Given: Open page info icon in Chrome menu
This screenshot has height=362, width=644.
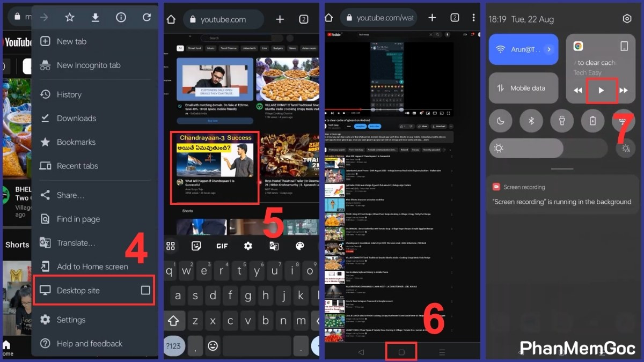Looking at the screenshot, I should [121, 18].
